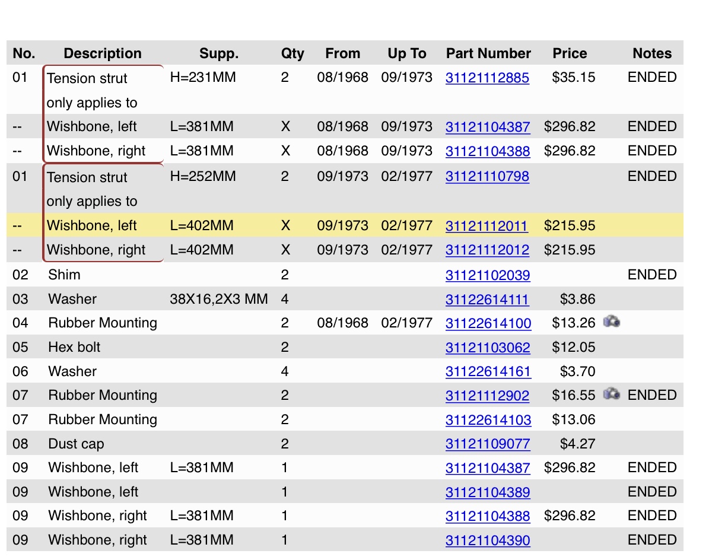
Task: Click the Supp. column header
Action: tap(219, 53)
